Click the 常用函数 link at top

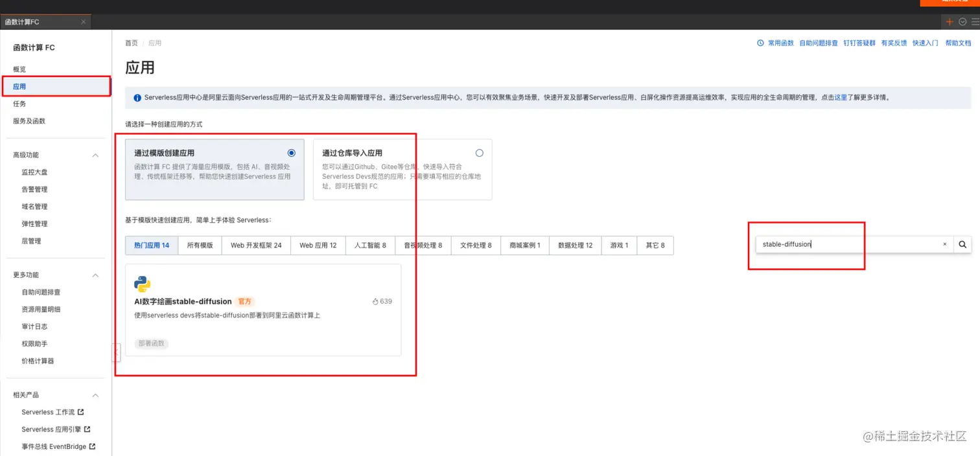point(780,43)
